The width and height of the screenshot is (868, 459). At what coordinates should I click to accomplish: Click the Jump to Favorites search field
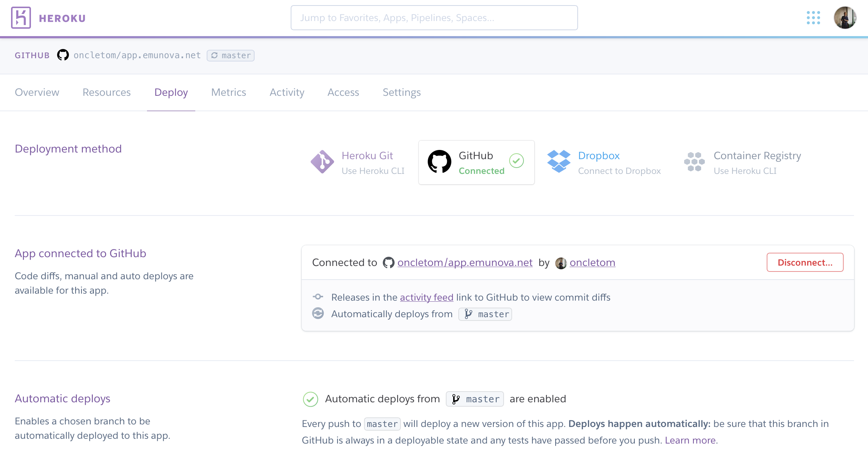tap(434, 17)
